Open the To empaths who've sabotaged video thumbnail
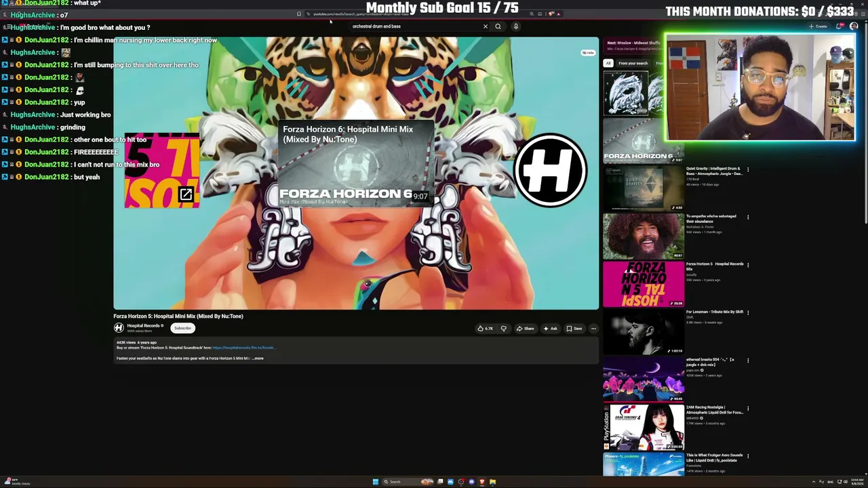The width and height of the screenshot is (868, 488). (x=644, y=237)
